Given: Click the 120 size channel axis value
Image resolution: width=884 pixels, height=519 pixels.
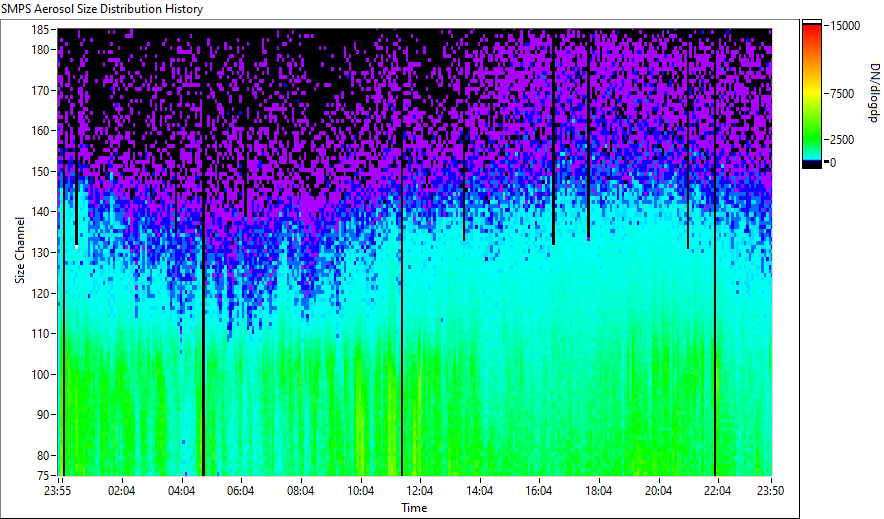Looking at the screenshot, I should point(42,293).
